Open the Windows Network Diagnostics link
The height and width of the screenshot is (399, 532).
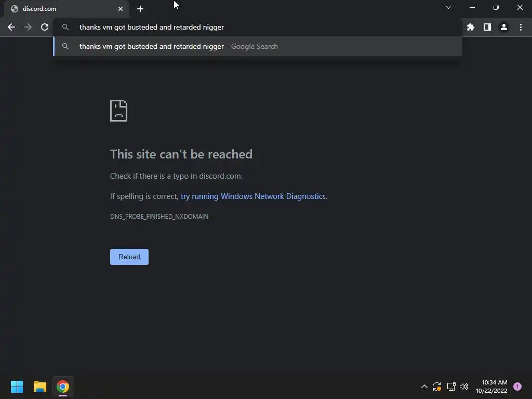coord(253,196)
